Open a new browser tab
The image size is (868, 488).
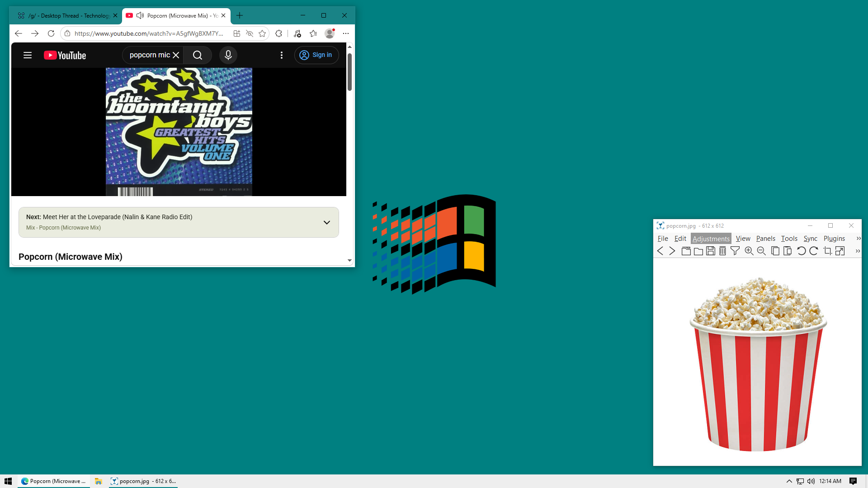[240, 15]
